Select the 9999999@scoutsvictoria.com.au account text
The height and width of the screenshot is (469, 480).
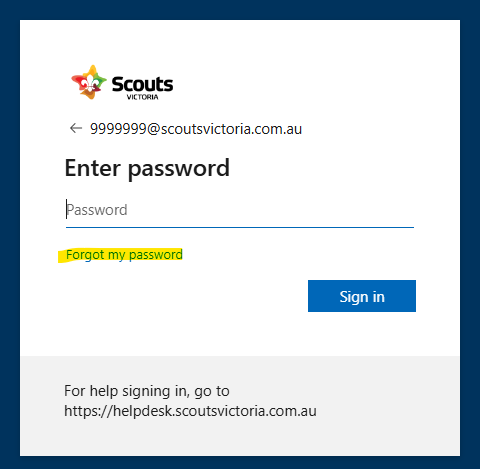tap(196, 129)
